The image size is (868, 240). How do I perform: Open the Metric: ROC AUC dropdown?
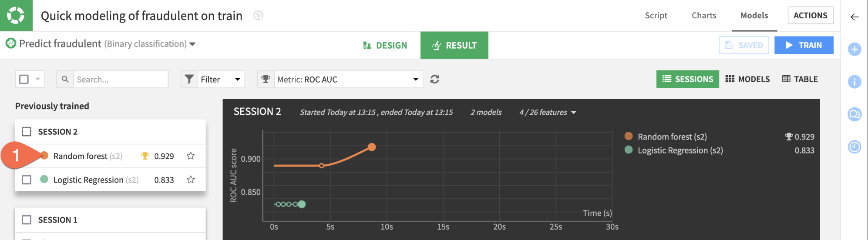340,79
